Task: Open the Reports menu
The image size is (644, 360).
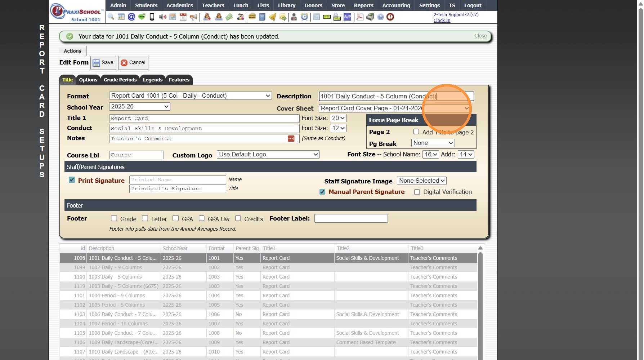Action: click(363, 5)
